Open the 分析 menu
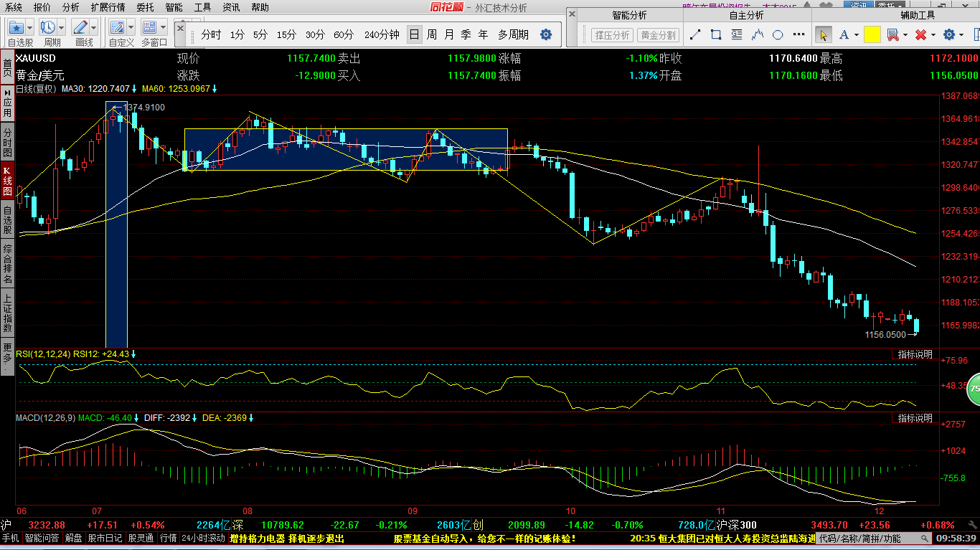Screen dimensions: 980x550 coord(71,7)
